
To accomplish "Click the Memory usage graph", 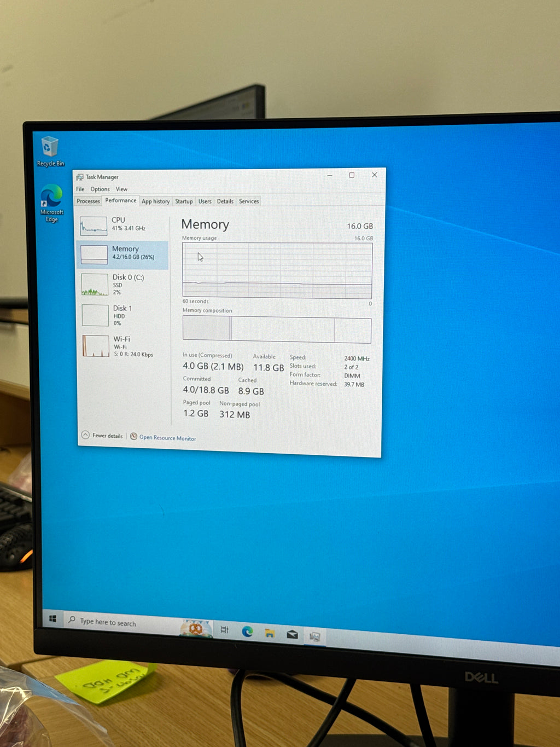I will pos(277,270).
